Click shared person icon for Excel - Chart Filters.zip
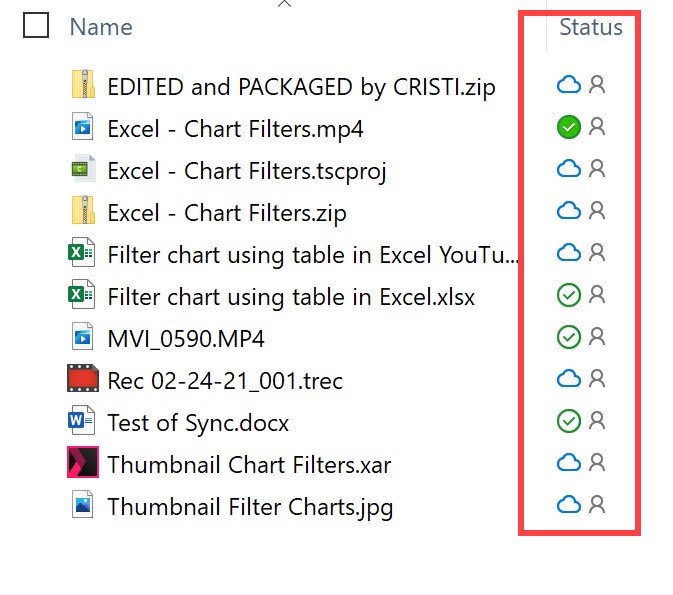This screenshot has height=595, width=673. (597, 210)
